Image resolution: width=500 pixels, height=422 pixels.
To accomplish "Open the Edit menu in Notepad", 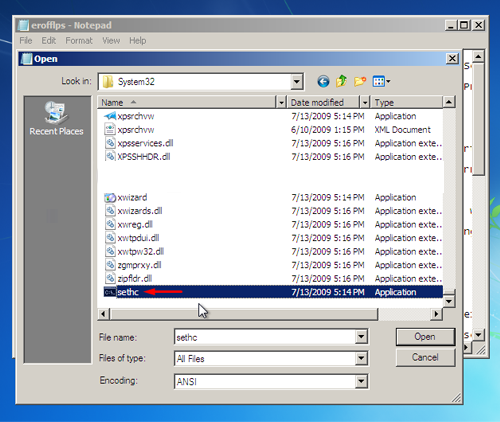I will pos(48,41).
